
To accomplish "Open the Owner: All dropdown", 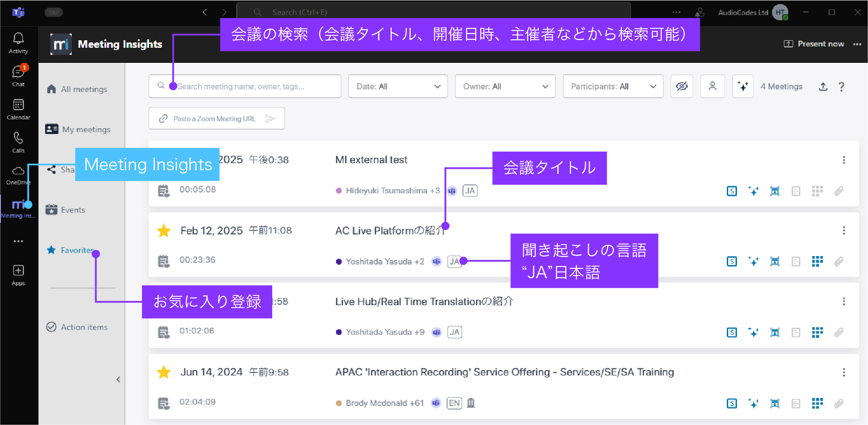I will tap(505, 86).
